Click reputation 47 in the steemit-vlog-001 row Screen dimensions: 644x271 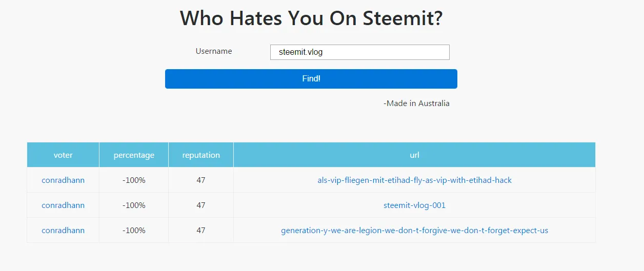pyautogui.click(x=201, y=205)
